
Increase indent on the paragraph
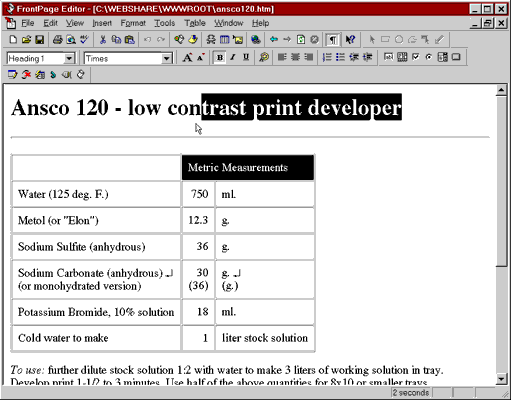click(x=367, y=58)
